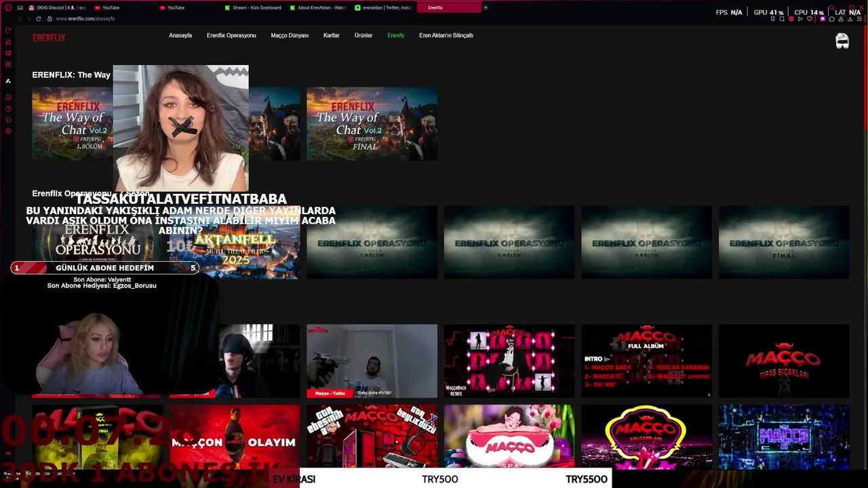Open the sidebar player circle icon
The width and height of the screenshot is (868, 488).
8,97
